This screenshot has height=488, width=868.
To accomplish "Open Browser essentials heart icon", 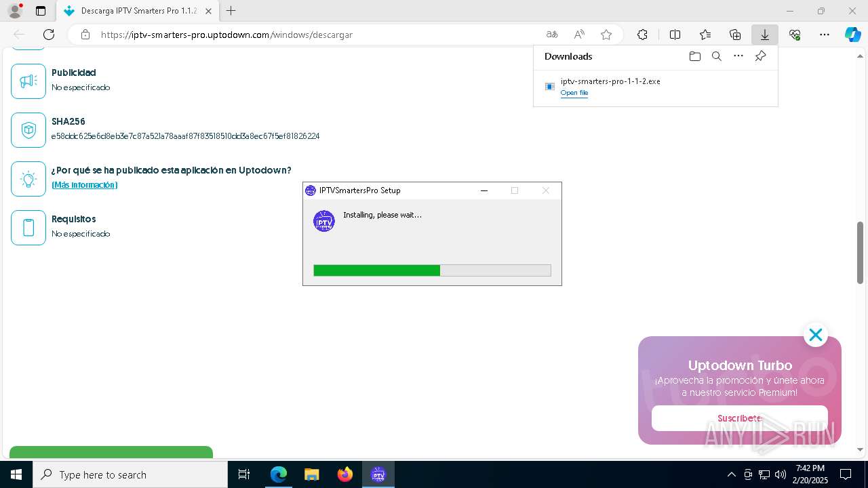I will [x=795, y=35].
